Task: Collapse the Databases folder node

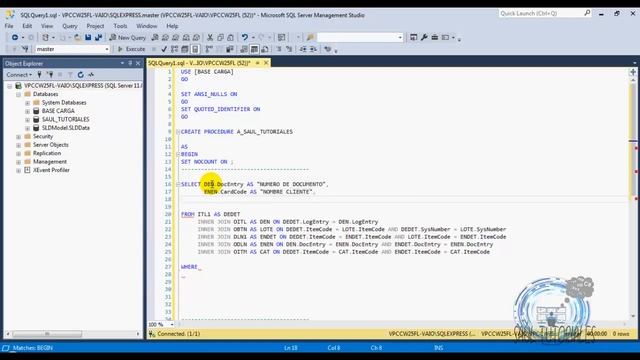Action: point(18,94)
